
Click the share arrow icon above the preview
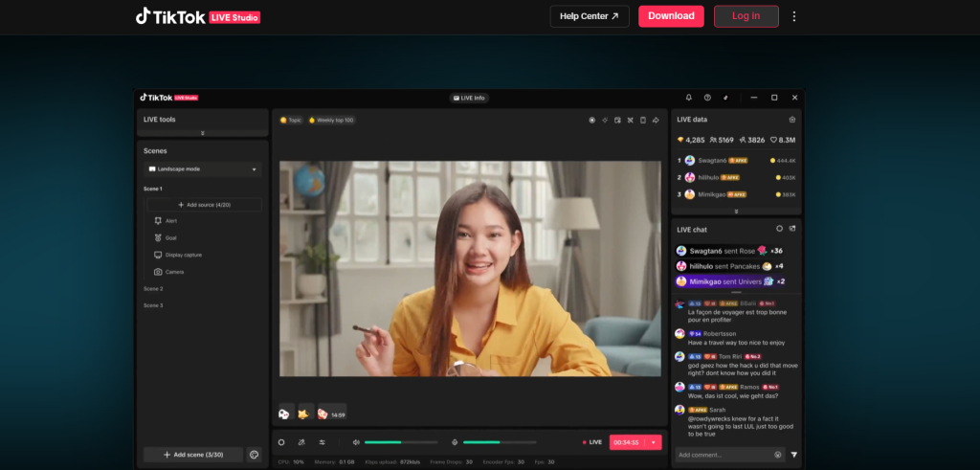pos(656,121)
